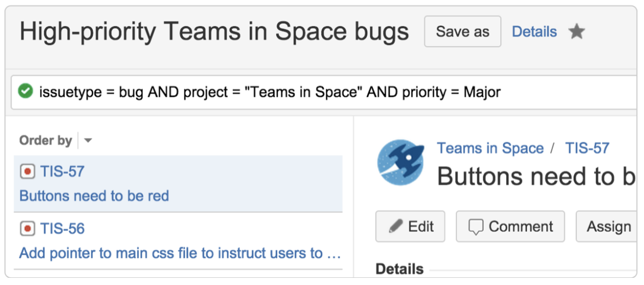Open Teams in Space project breadcrumb link
This screenshot has height=285, width=644.
490,148
